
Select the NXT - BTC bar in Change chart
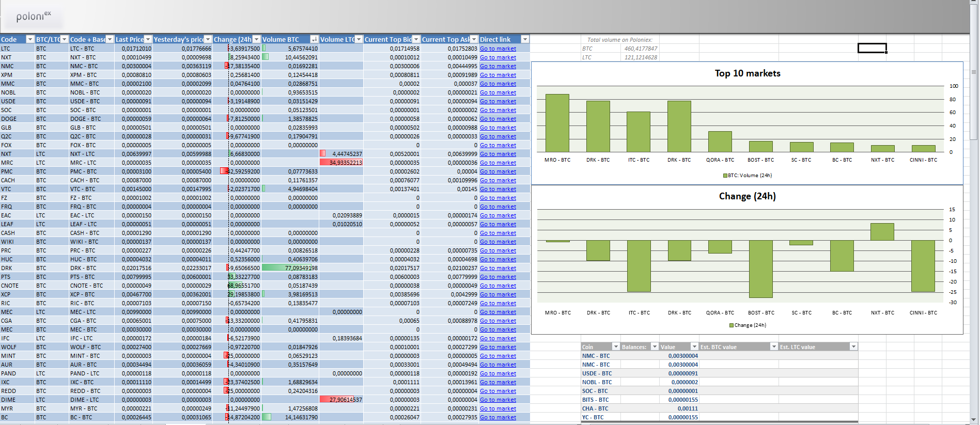pyautogui.click(x=882, y=232)
